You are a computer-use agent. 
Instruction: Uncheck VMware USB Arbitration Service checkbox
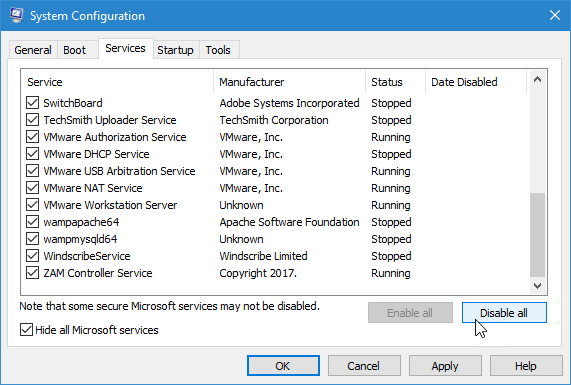(32, 171)
